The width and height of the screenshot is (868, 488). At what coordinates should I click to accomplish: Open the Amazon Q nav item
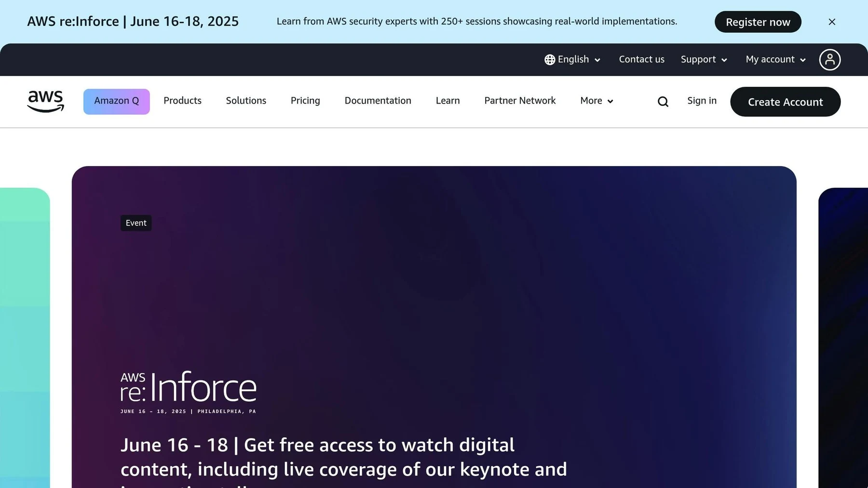pos(117,102)
